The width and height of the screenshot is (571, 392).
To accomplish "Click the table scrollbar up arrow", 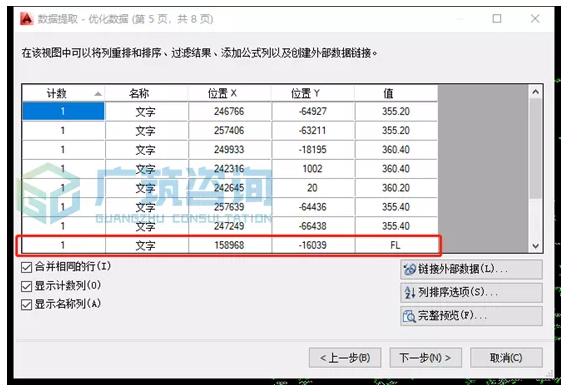I will tap(535, 92).
